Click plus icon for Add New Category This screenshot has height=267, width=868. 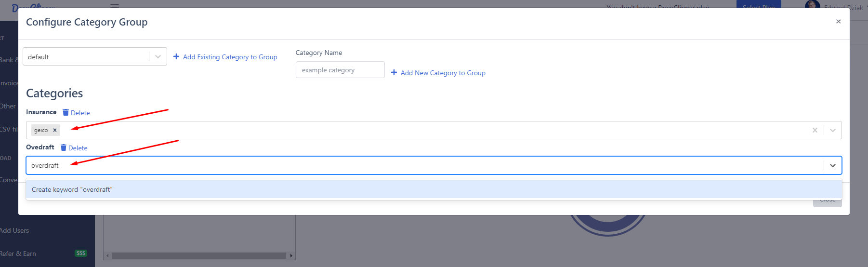pos(394,73)
